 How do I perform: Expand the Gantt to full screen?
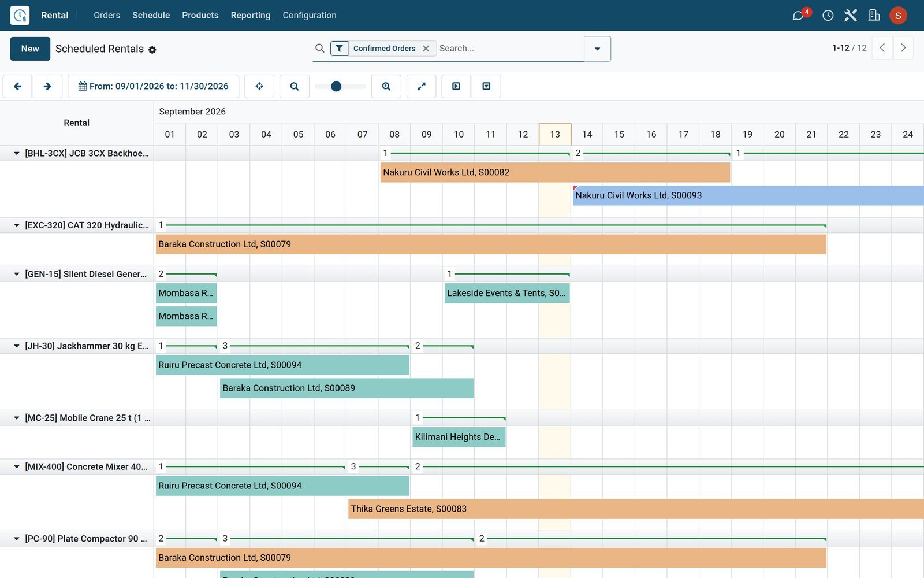(422, 86)
